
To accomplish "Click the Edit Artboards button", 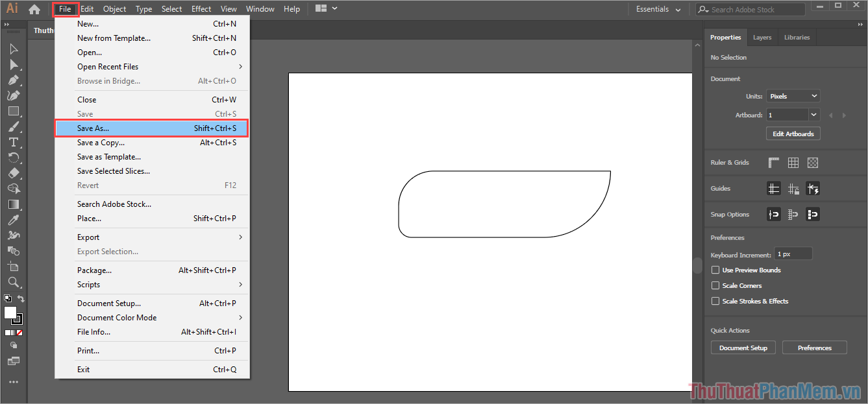I will (x=793, y=134).
